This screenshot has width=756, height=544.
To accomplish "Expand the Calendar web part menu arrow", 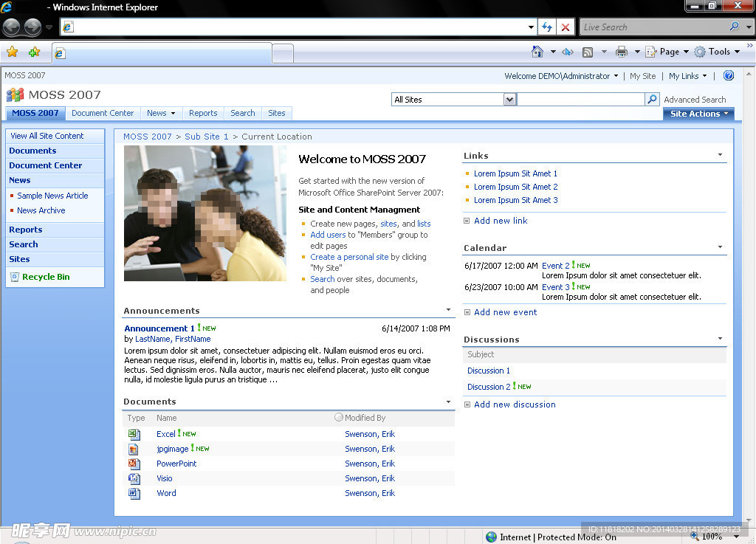I will coord(720,247).
